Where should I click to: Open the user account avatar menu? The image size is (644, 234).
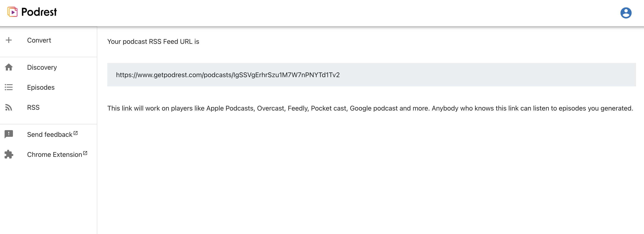(x=625, y=13)
